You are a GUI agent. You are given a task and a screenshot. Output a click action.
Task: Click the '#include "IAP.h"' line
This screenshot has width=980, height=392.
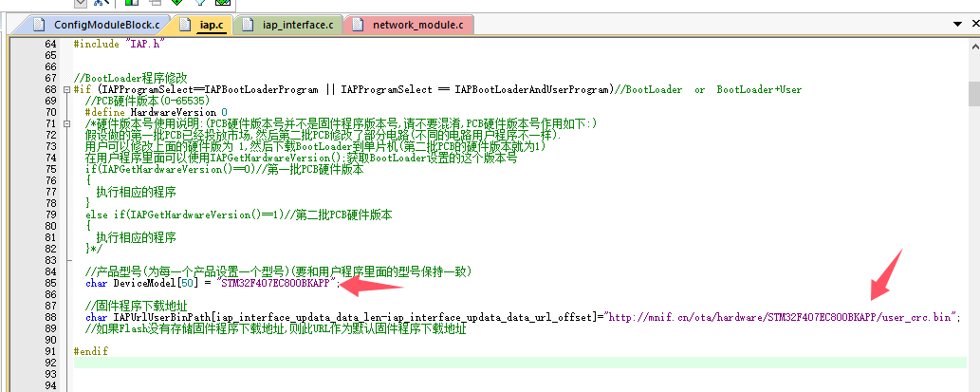[119, 45]
